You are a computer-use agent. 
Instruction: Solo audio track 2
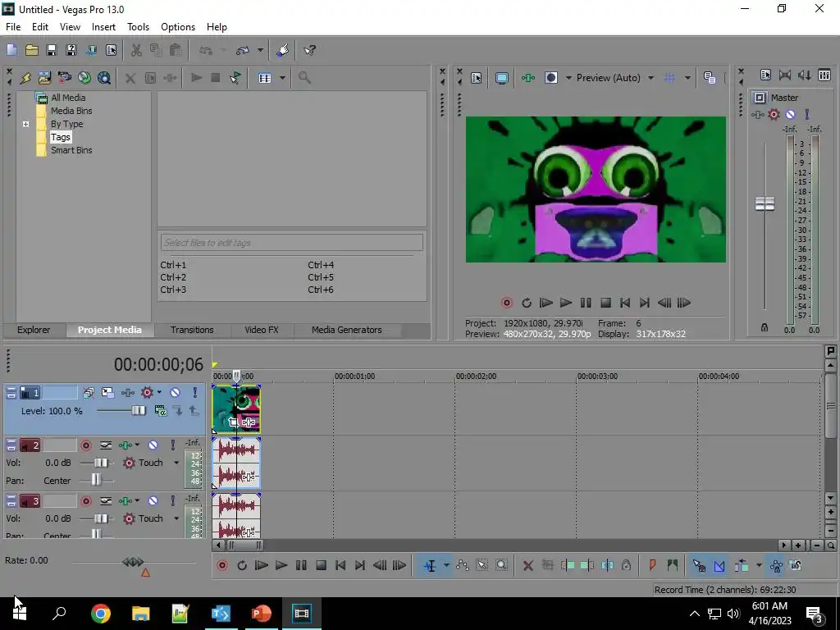172,445
